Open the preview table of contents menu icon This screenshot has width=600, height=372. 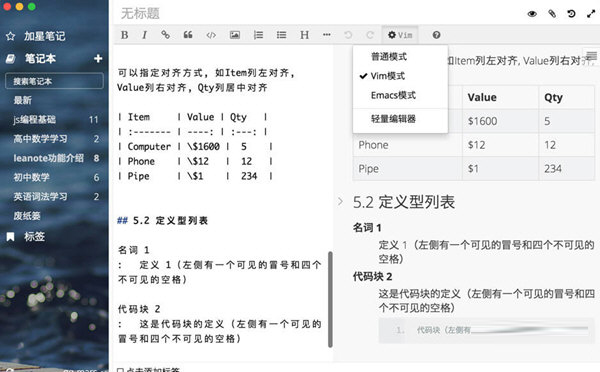[592, 55]
